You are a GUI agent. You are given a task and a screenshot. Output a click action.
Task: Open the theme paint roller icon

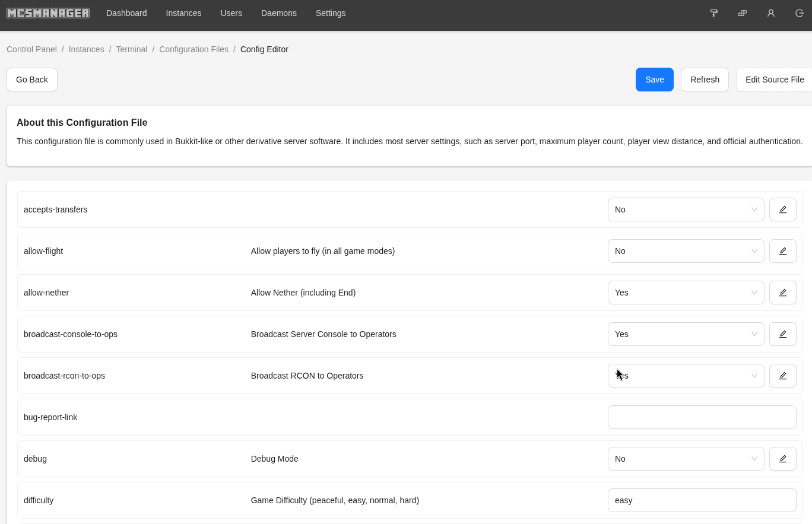(714, 13)
